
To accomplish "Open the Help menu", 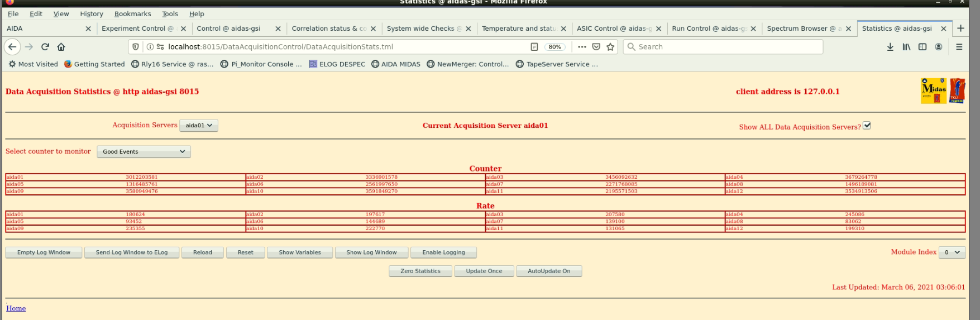I will click(x=197, y=14).
